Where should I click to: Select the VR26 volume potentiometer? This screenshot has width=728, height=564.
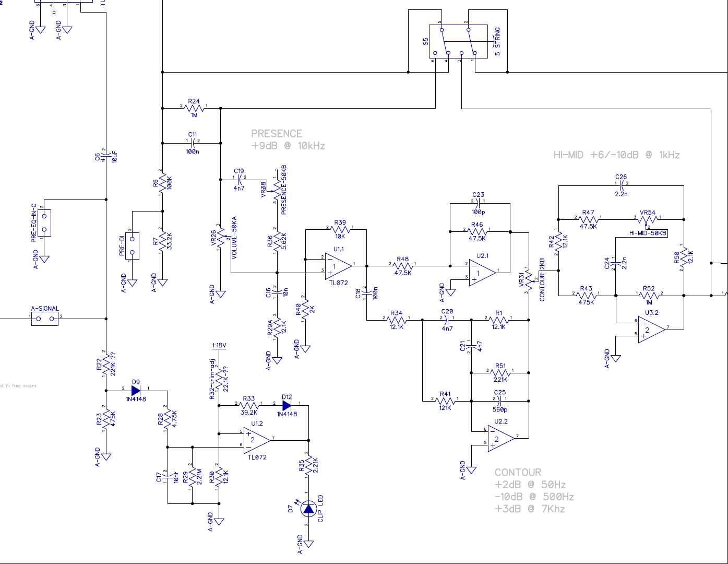[x=222, y=239]
